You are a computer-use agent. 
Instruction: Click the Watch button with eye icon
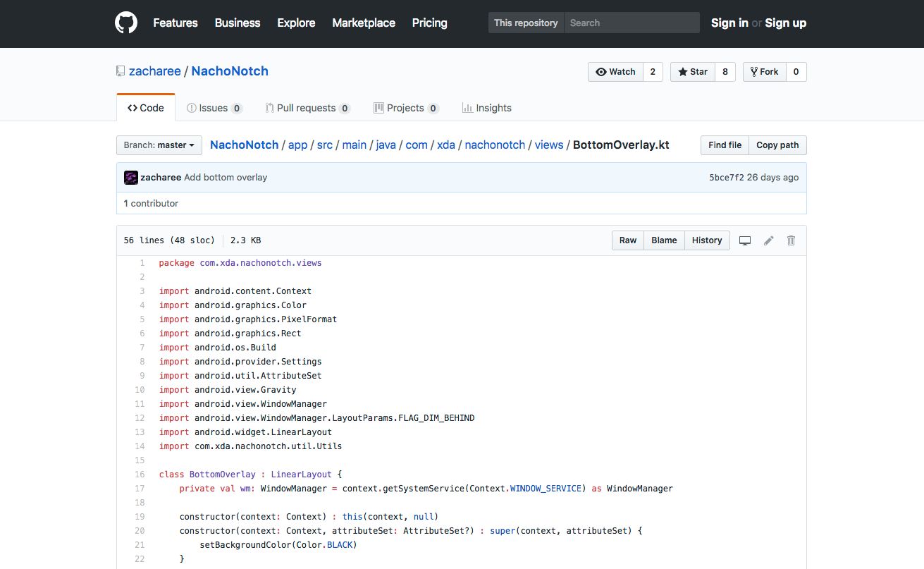coord(615,72)
